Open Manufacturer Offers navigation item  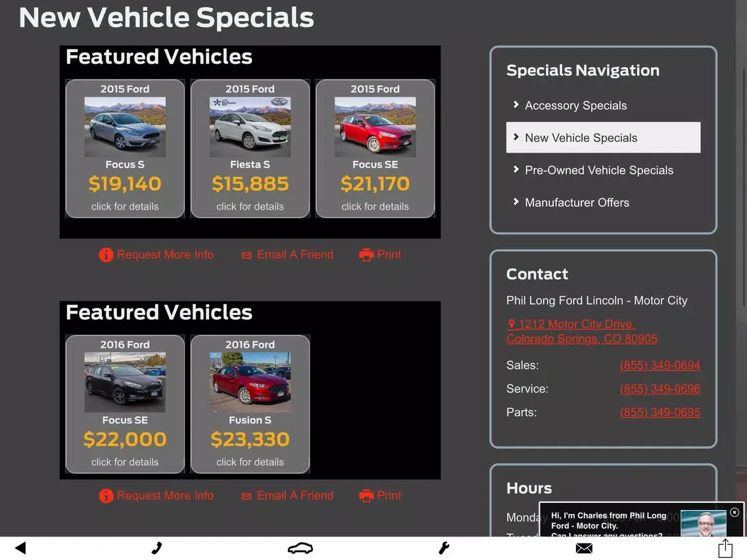click(x=603, y=202)
